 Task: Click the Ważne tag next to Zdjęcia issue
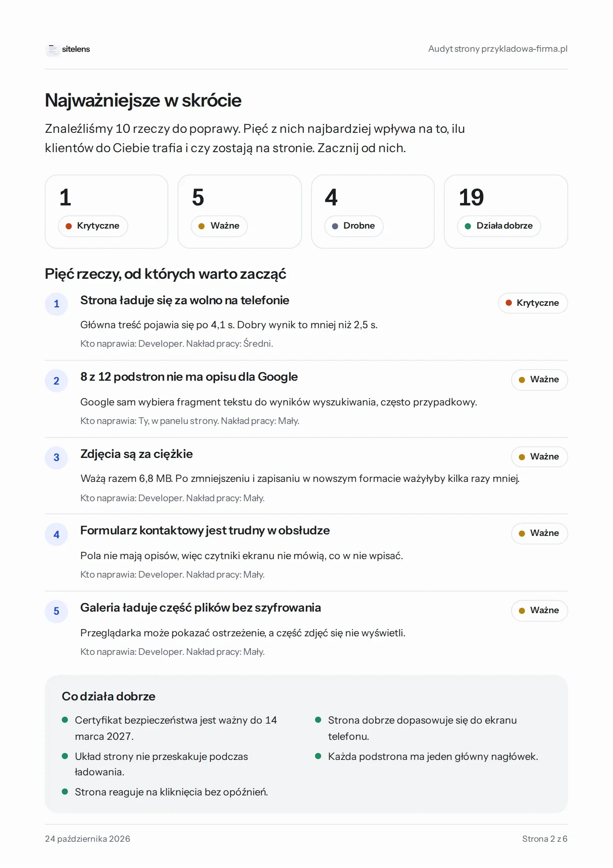(539, 457)
